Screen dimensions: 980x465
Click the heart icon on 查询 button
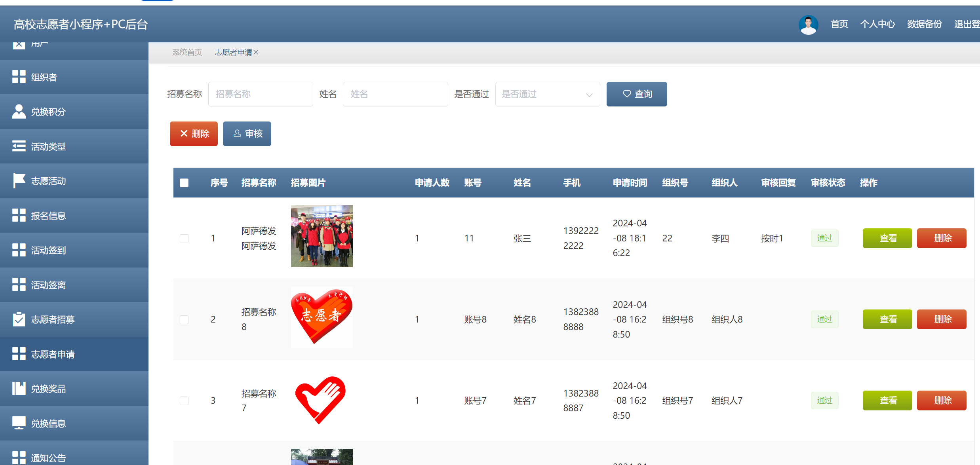pyautogui.click(x=627, y=94)
